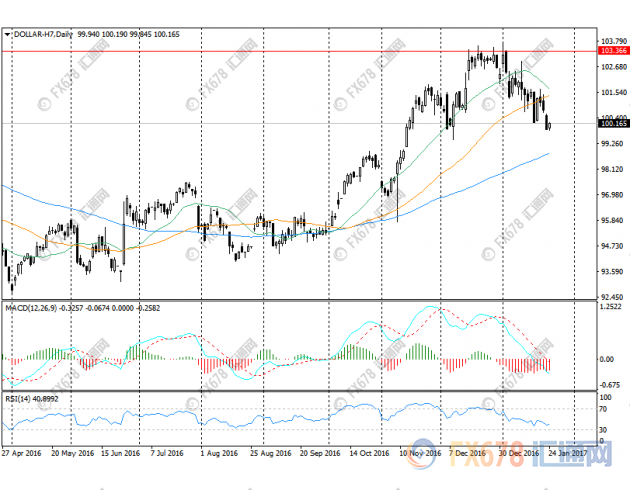
Task: Click the DOLLAR-H7,Daily chart title
Action: click(x=44, y=34)
